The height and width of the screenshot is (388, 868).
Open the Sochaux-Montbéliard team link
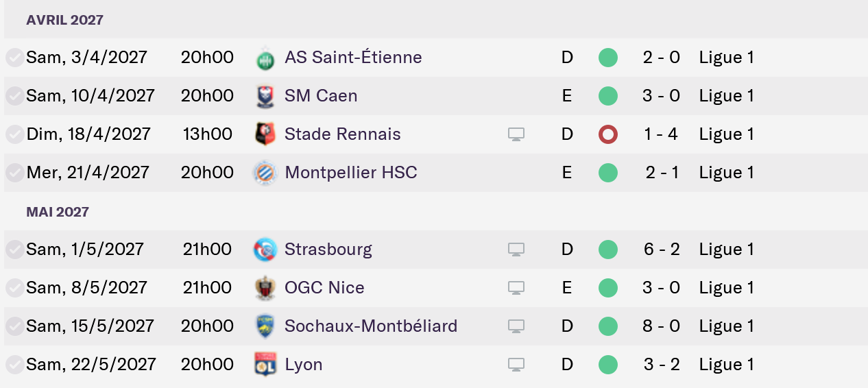pyautogui.click(x=370, y=326)
